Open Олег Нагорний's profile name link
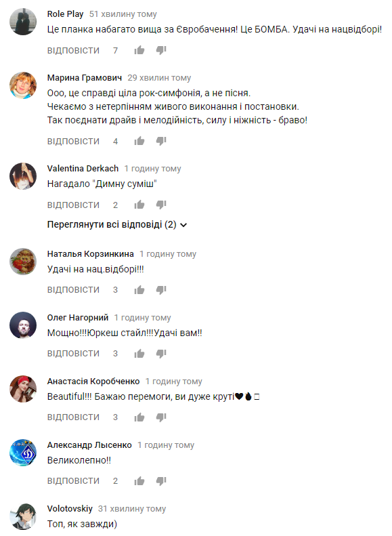Screen dimensions: 392x536 click(x=77, y=318)
